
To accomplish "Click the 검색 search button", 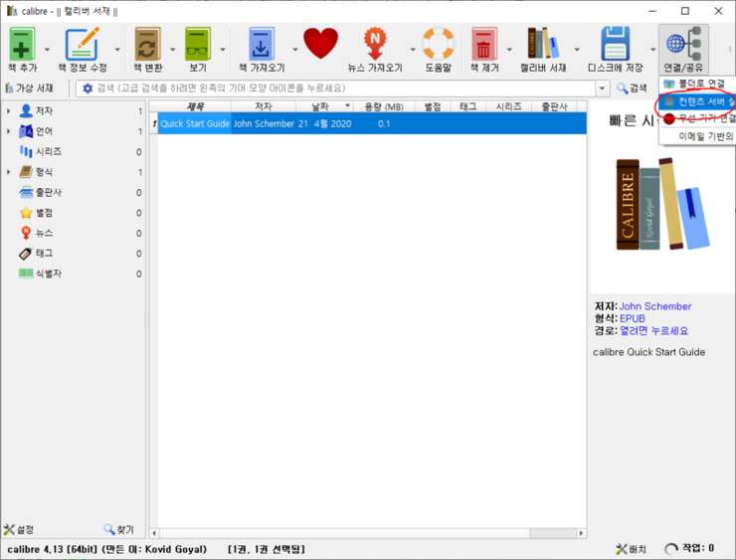I will tap(632, 88).
